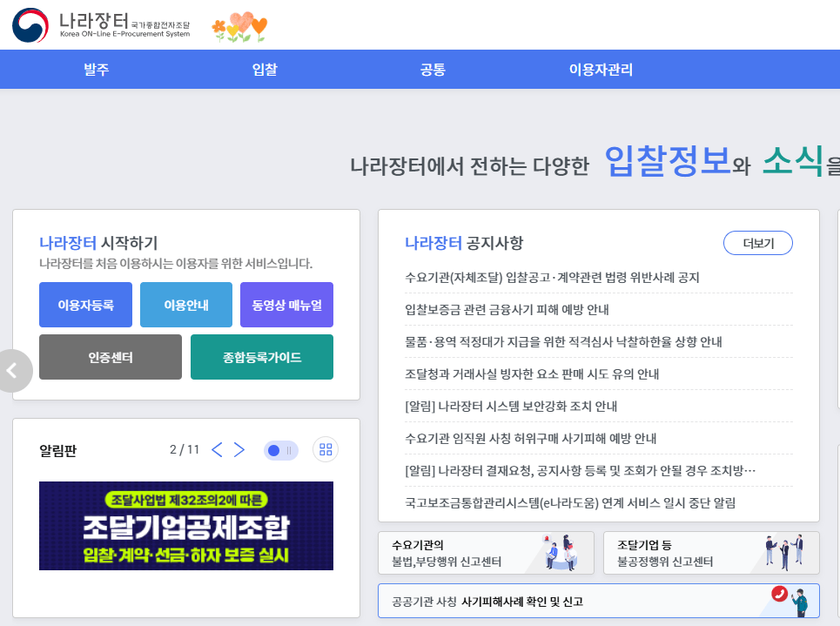The image size is (840, 626).
Task: Click the 이용자등록 button
Action: coord(85,305)
